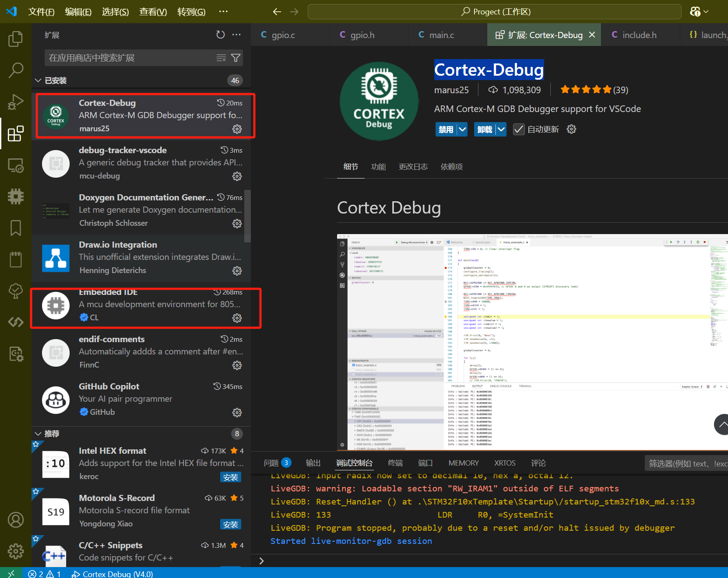The image size is (728, 578).
Task: Switch to the main.c editor tab
Action: coord(441,35)
